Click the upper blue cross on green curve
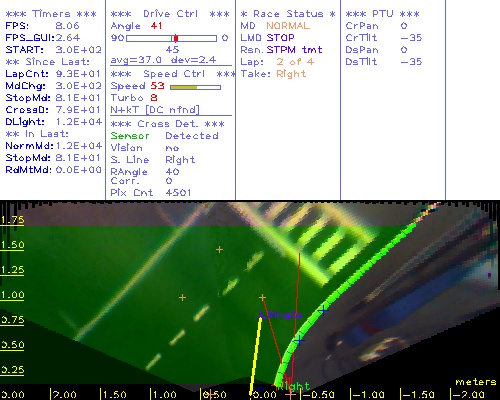500x400 pixels. [x=323, y=311]
